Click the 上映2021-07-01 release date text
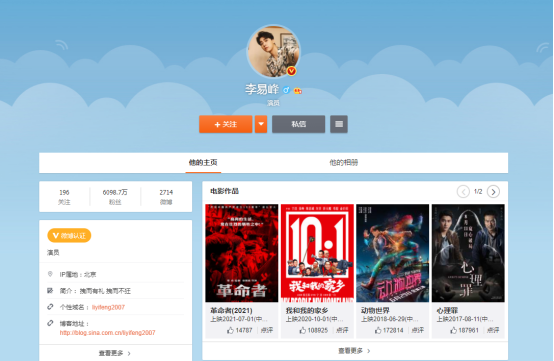 point(239,319)
